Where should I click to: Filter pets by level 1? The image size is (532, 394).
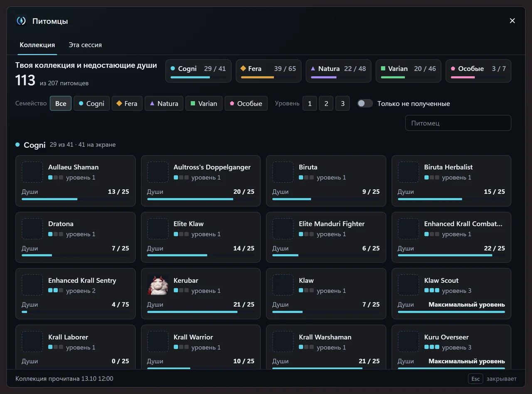pyautogui.click(x=310, y=103)
